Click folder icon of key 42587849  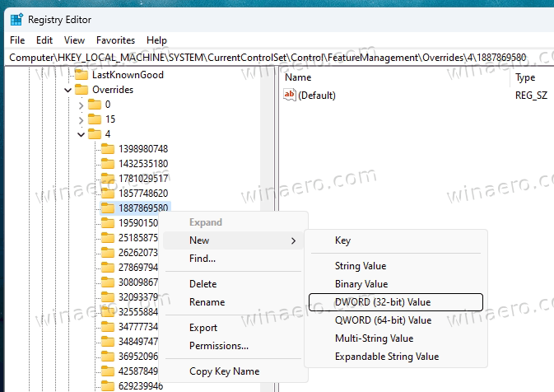108,372
